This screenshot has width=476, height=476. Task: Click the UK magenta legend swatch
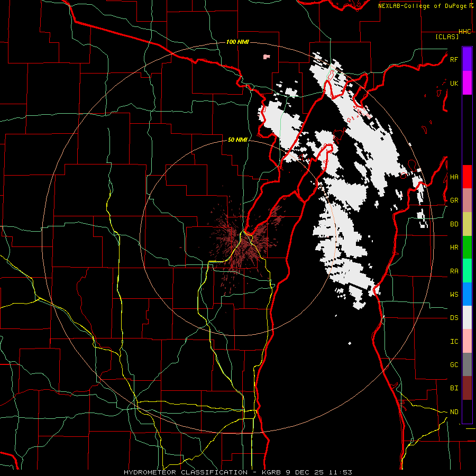pos(467,83)
